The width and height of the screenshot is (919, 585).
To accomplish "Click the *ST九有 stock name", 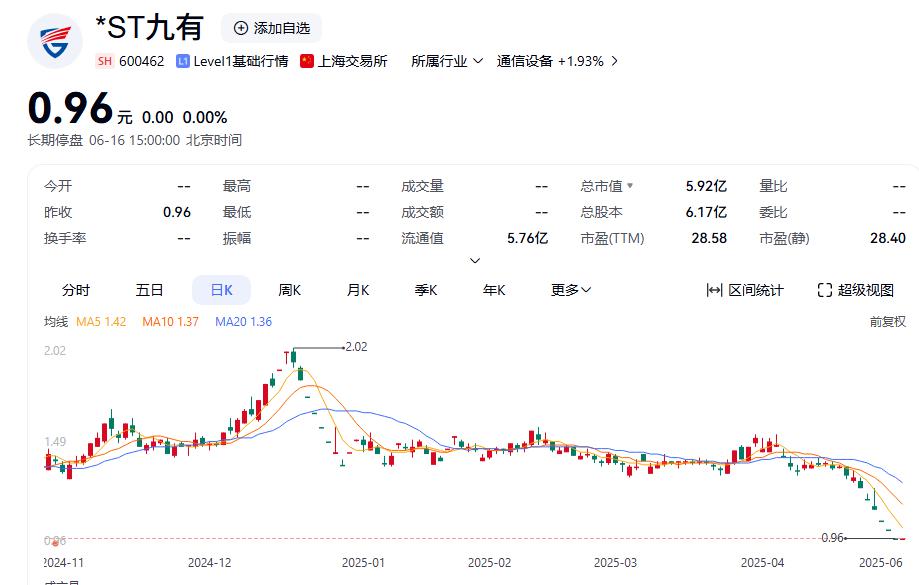I will coord(149,28).
